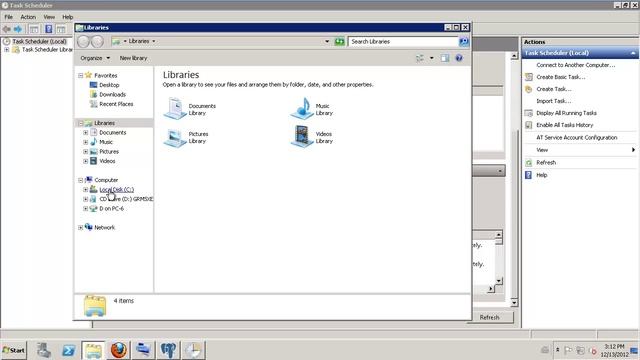Select Recent Places under Favorites
This screenshot has height=360, width=640.
pyautogui.click(x=116, y=104)
